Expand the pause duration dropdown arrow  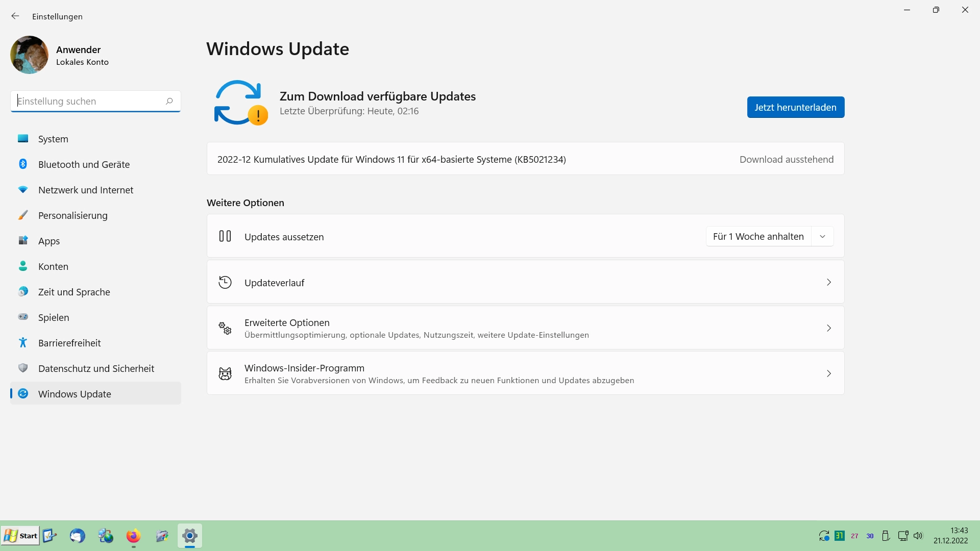tap(822, 236)
